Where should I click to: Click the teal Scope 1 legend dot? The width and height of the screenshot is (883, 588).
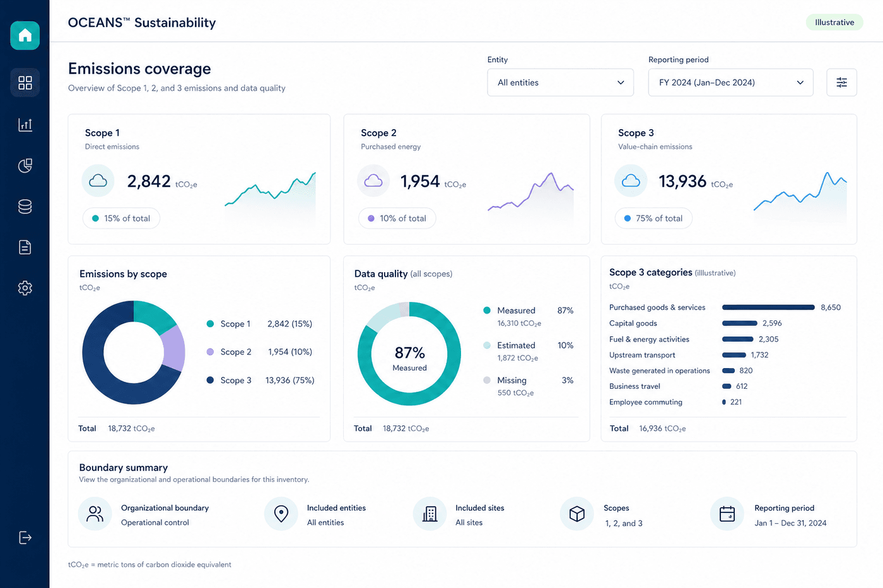point(210,324)
